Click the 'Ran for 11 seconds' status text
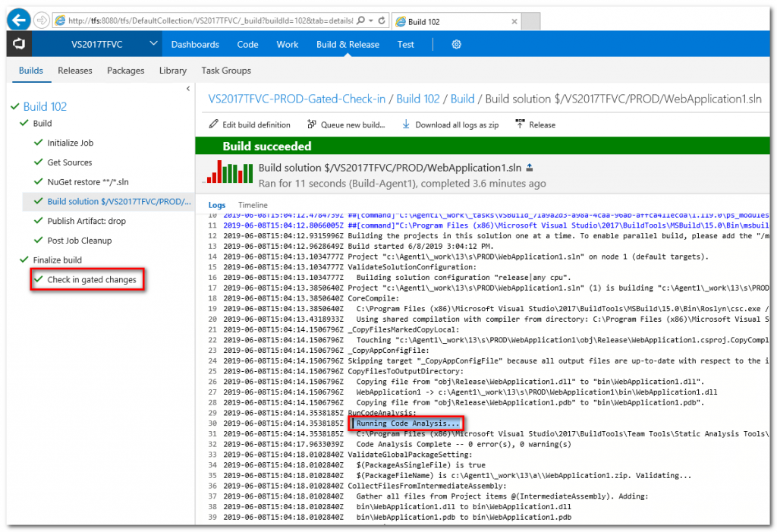Screen dimensions: 777x532 coord(402,184)
